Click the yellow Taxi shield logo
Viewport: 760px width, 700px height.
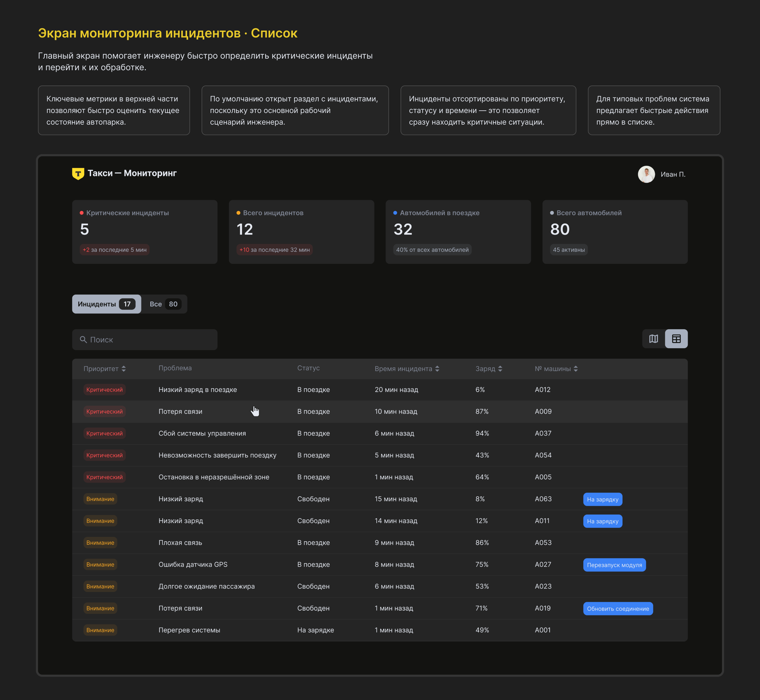tap(78, 173)
